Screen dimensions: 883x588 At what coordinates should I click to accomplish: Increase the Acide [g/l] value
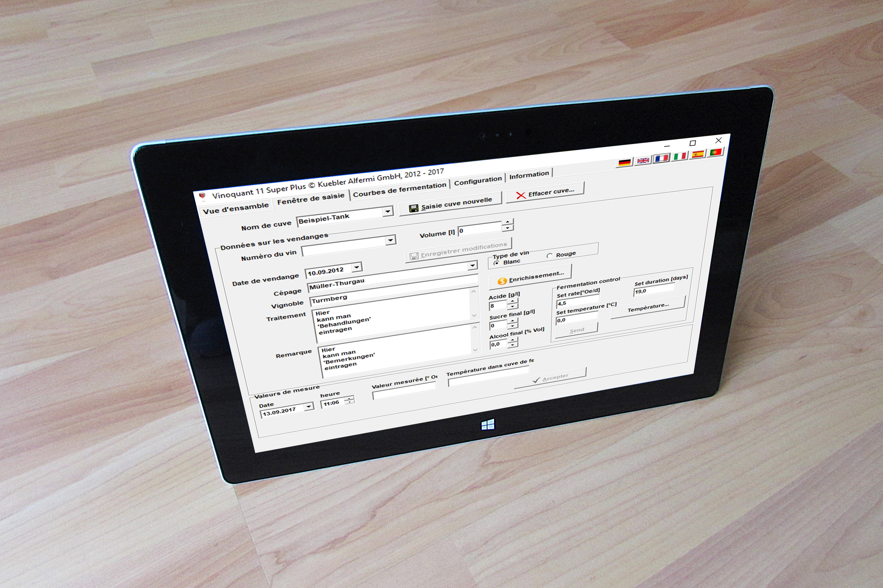click(513, 301)
